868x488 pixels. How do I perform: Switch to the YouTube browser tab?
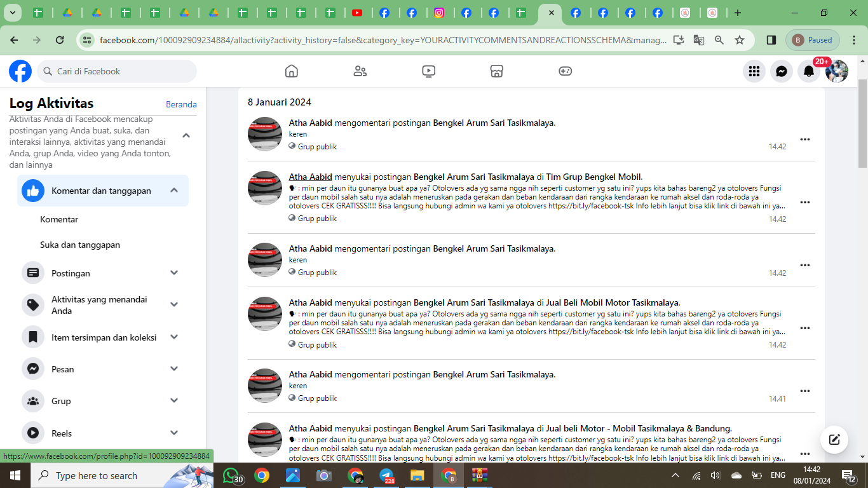pos(357,13)
